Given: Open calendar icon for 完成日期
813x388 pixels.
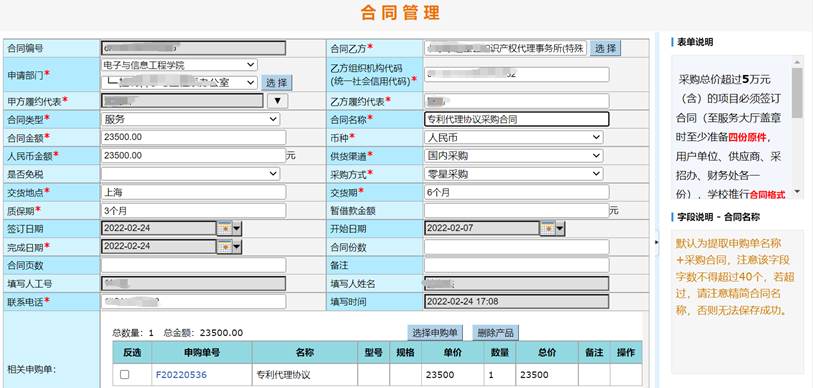Looking at the screenshot, I should [x=225, y=247].
